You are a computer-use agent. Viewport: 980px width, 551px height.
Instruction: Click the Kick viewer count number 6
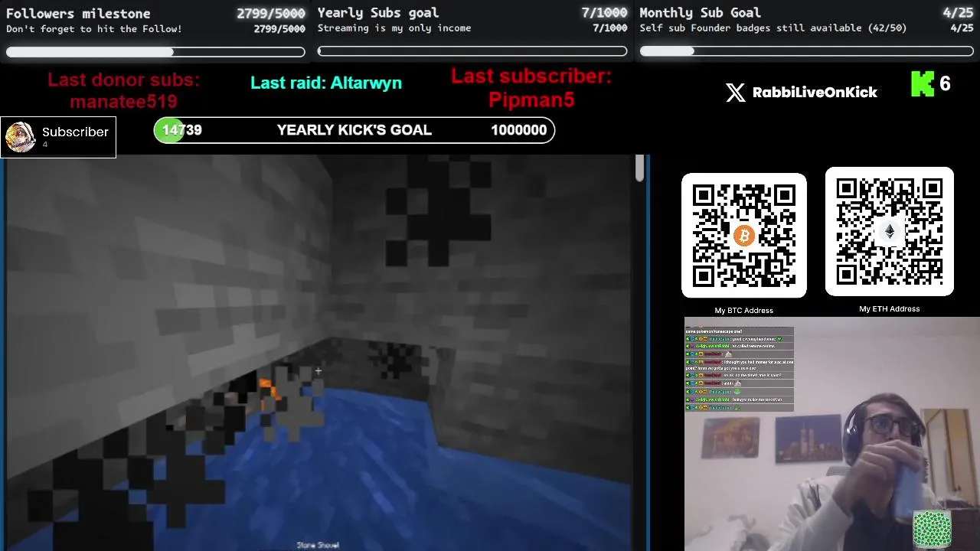[x=945, y=84]
